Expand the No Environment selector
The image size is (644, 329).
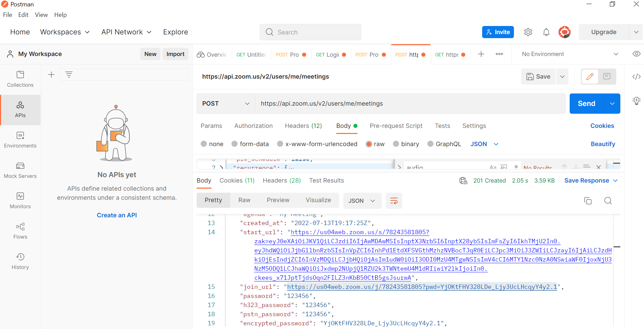(x=616, y=54)
